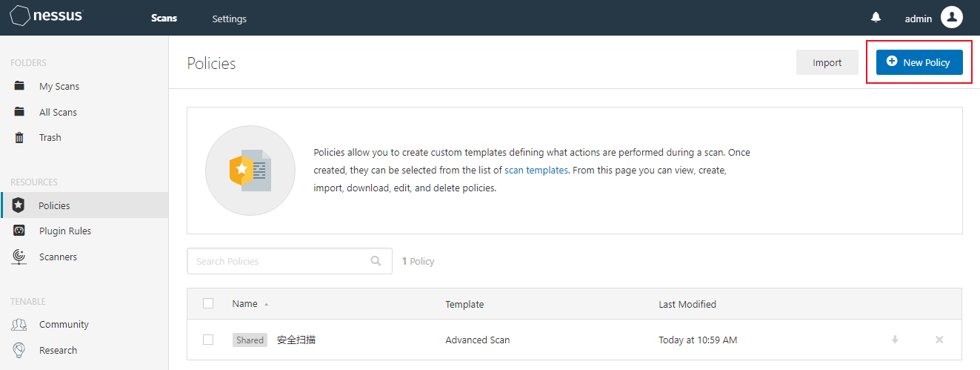Delete the 安全扫描 policy with X icon
Screen dimensions: 980x370
(x=939, y=340)
